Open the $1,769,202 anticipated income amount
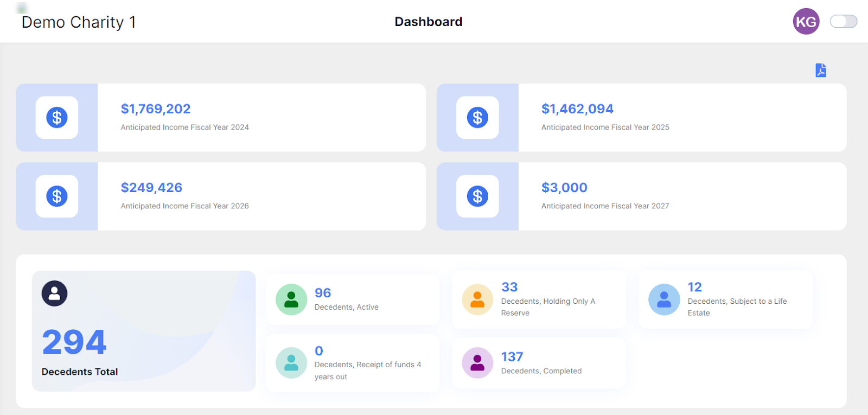 (156, 109)
